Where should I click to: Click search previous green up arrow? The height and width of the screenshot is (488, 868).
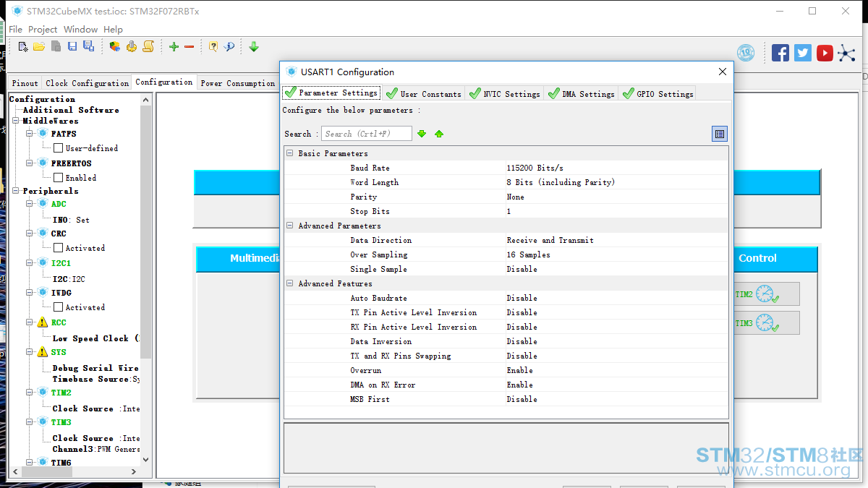[x=439, y=134]
